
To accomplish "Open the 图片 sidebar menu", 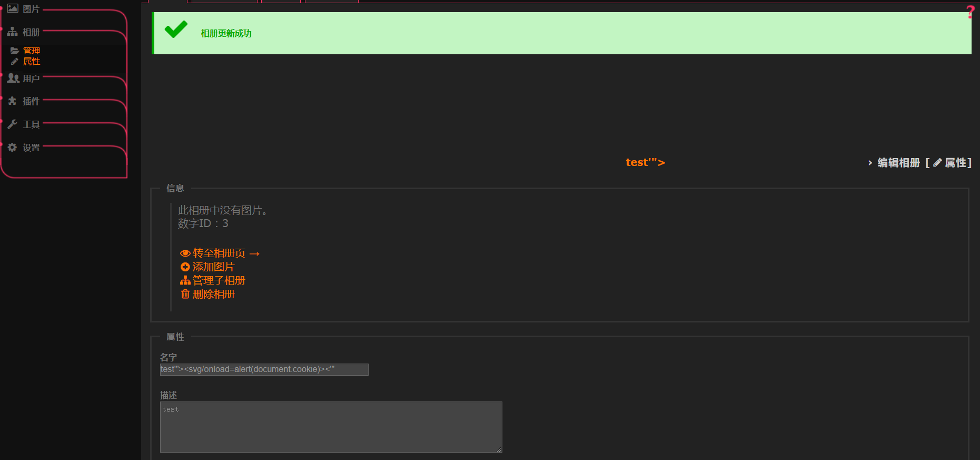I will pos(31,9).
